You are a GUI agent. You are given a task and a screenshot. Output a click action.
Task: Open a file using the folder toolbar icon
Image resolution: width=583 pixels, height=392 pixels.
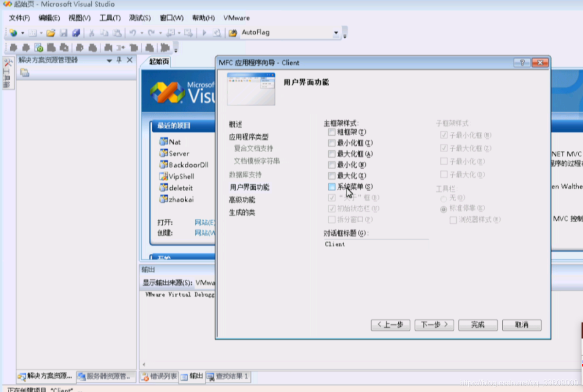click(50, 33)
